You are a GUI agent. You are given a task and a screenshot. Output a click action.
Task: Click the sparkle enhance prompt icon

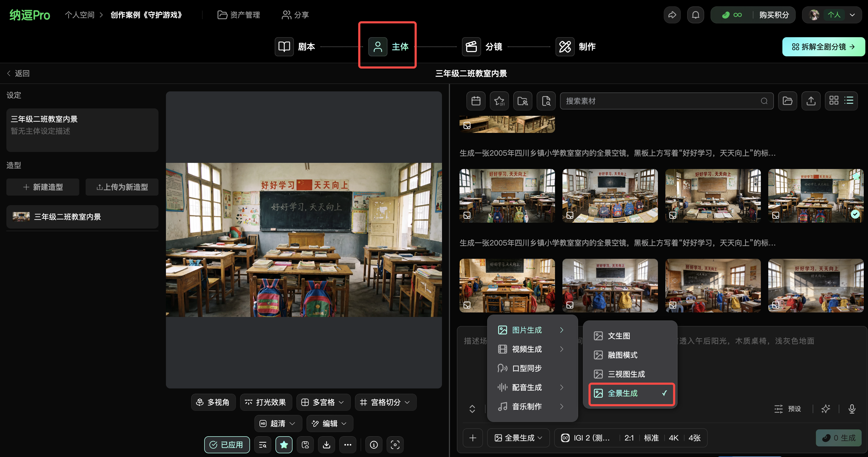pyautogui.click(x=825, y=409)
